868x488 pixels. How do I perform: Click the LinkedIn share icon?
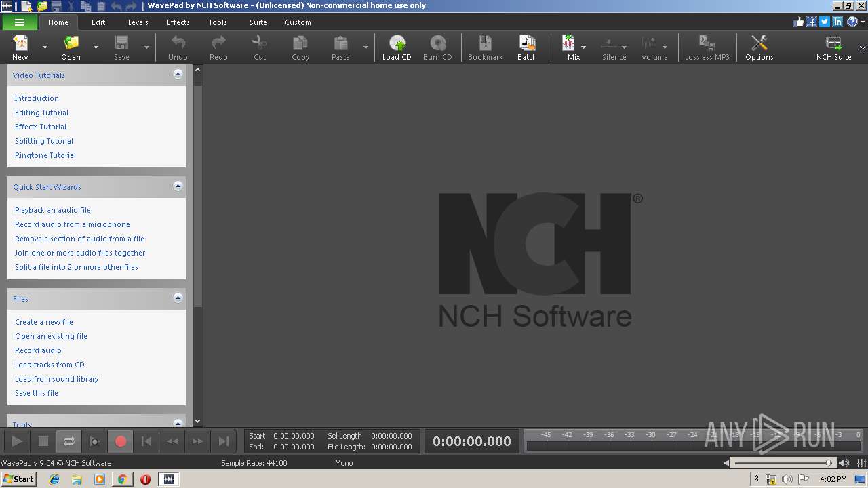(837, 22)
